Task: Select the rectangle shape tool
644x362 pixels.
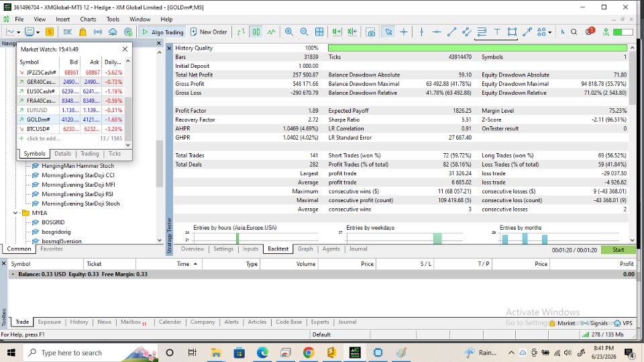Action: 512,32
